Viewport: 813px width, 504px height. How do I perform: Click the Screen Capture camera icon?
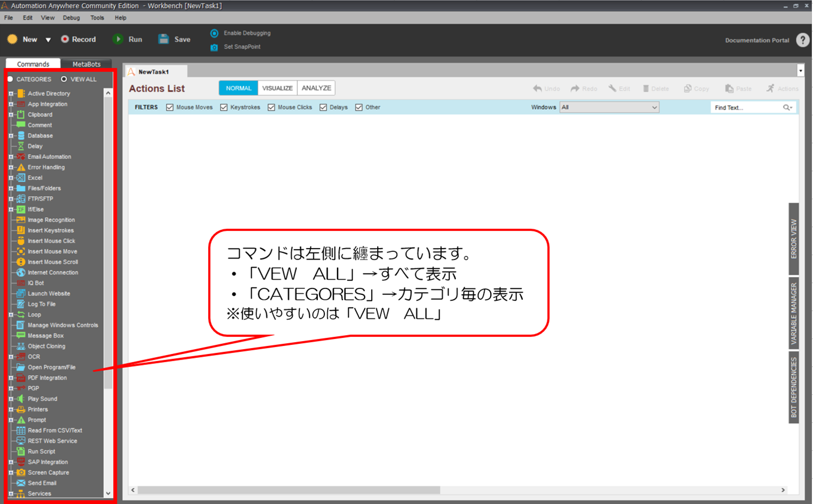coord(21,472)
